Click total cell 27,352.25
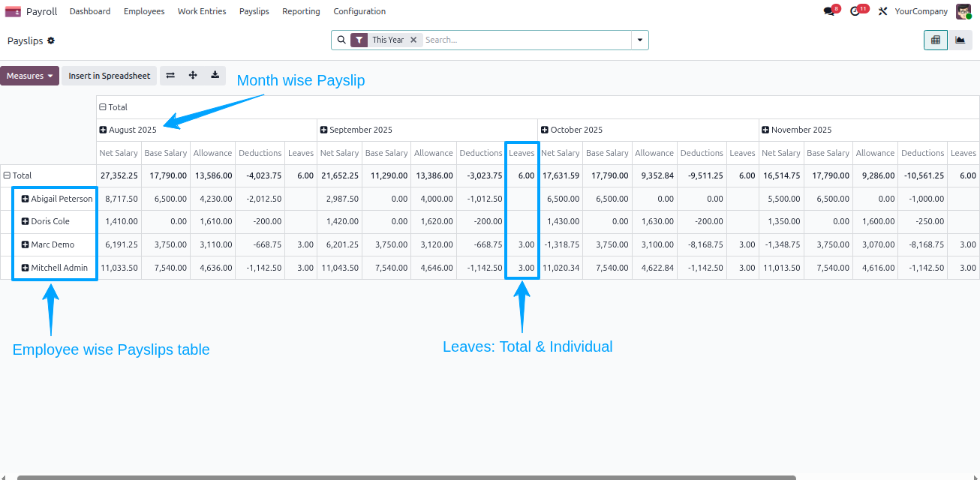The image size is (980, 480). [119, 175]
